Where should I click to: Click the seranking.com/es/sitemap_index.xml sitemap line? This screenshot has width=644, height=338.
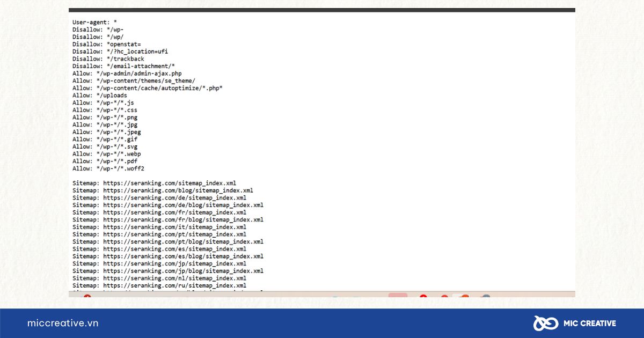pos(159,249)
